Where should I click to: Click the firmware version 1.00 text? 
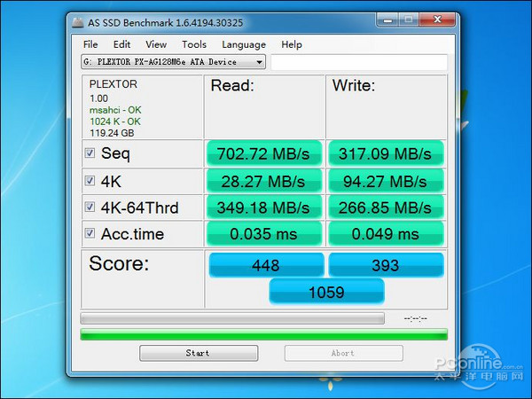(x=98, y=98)
